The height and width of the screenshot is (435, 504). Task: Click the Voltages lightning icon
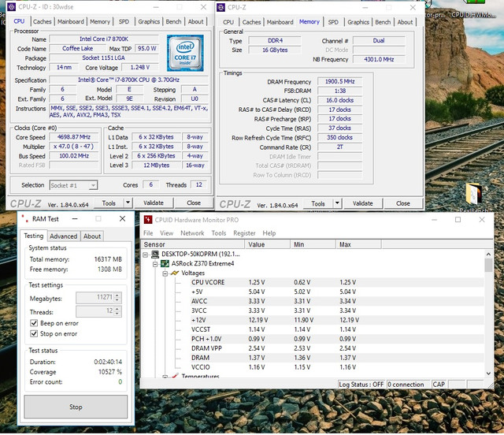pos(175,273)
